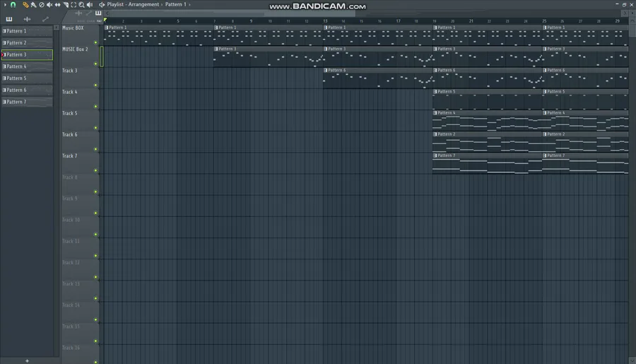636x364 pixels.
Task: Select Pattern 7 in the picker list
Action: (x=27, y=102)
